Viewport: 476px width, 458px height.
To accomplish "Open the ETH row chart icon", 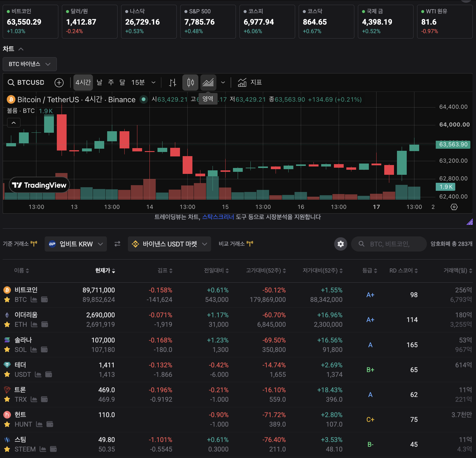I will (34, 324).
